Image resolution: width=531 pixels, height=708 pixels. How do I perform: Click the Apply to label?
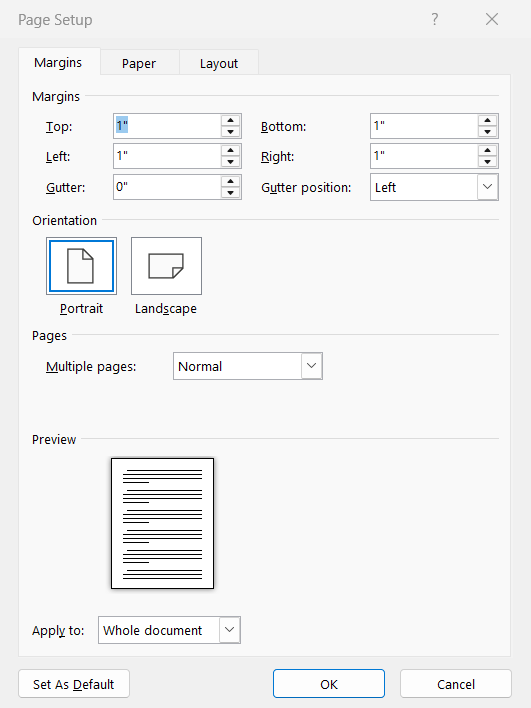[x=58, y=631]
